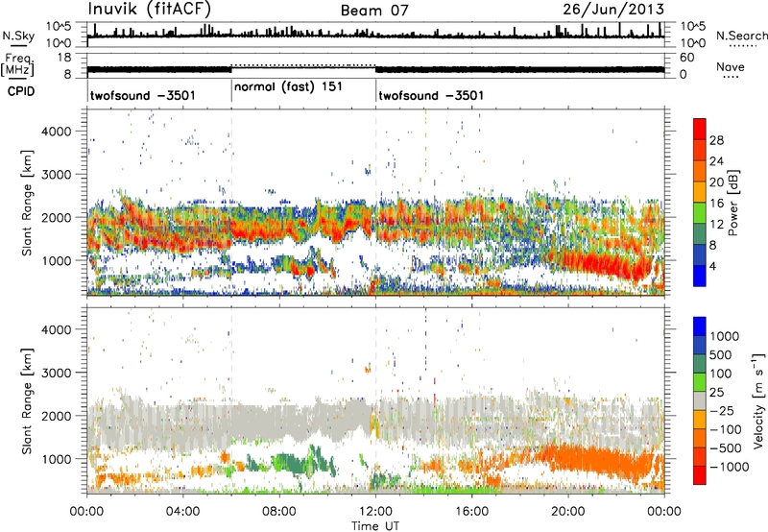This screenshot has height=532, width=768.
Task: Click the "Inuvik (fitACF)" plot title
Action: tap(149, 10)
